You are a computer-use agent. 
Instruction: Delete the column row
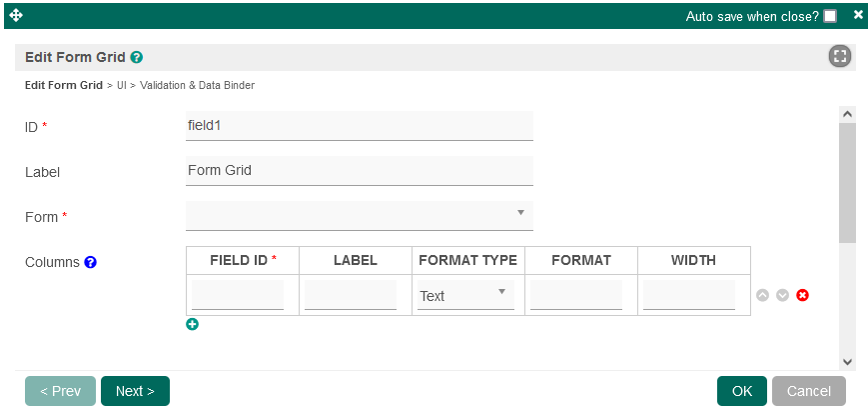coord(802,296)
